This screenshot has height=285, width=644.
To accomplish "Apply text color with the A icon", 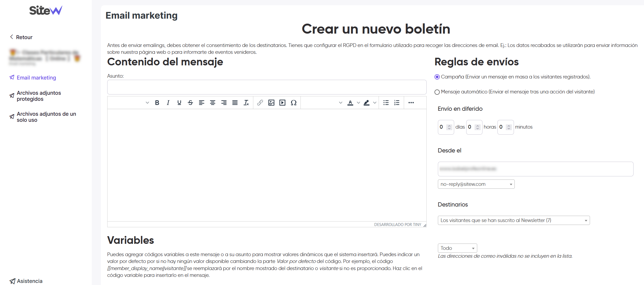I will pyautogui.click(x=350, y=103).
